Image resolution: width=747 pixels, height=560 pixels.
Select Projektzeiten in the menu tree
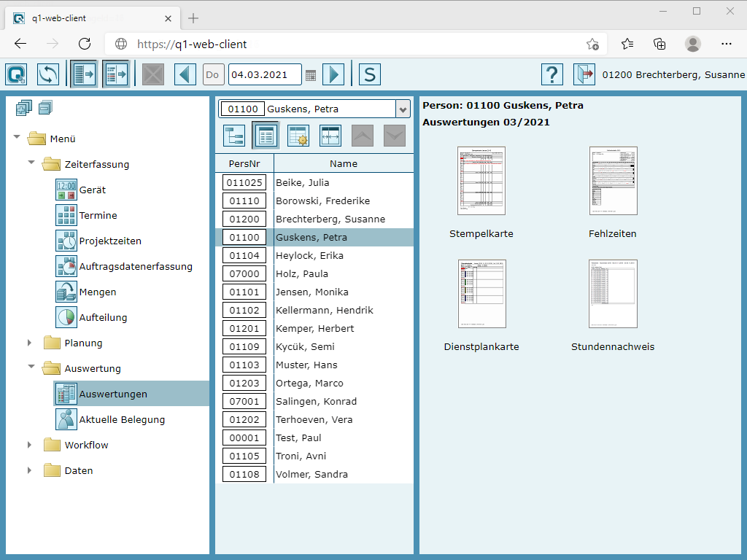click(110, 241)
